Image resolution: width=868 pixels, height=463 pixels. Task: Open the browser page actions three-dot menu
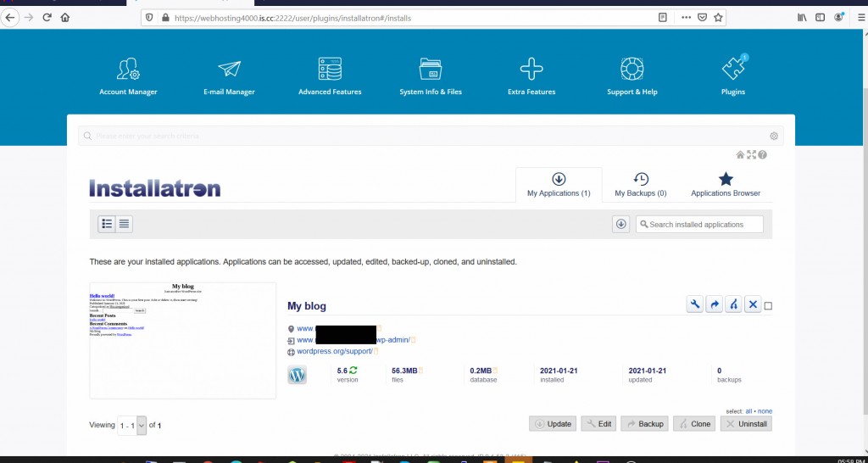point(686,17)
